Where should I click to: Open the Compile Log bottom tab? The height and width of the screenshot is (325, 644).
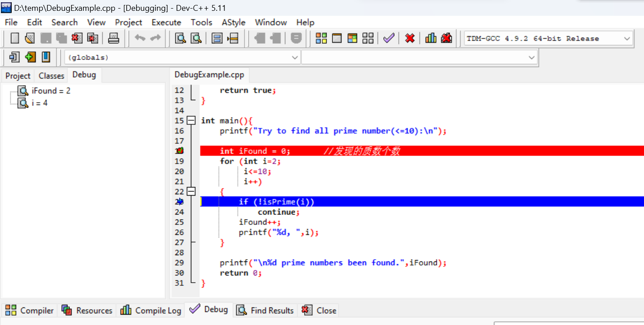click(151, 310)
